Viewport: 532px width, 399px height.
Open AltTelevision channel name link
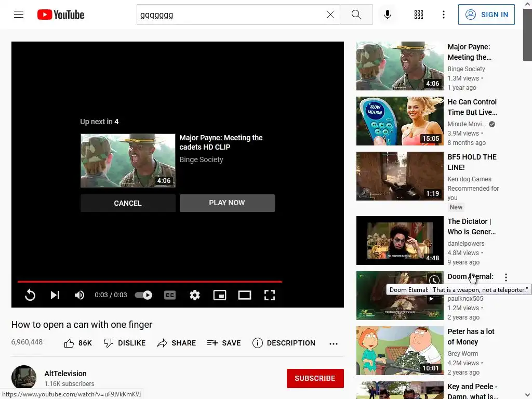[65, 373]
